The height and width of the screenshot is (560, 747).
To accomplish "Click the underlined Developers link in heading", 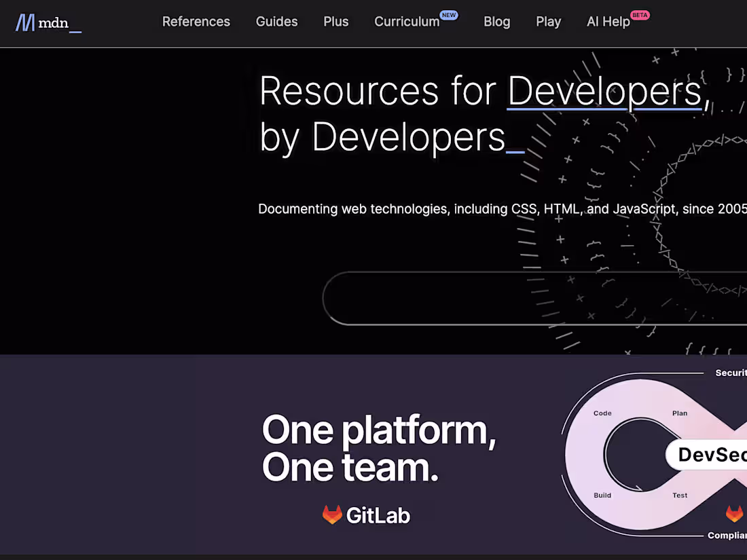I will click(604, 91).
